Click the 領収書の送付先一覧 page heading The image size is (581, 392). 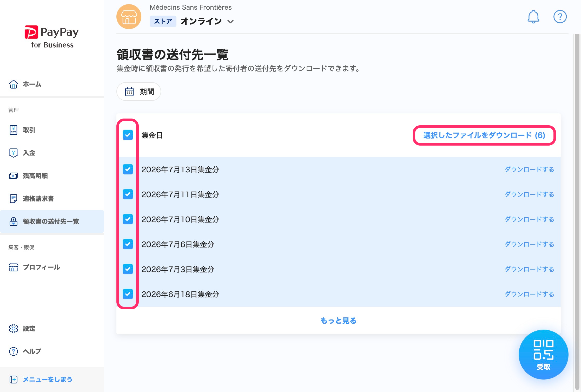172,55
